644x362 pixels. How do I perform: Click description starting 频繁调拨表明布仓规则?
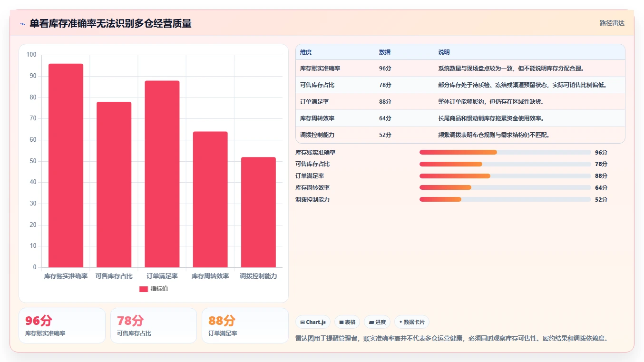click(494, 135)
